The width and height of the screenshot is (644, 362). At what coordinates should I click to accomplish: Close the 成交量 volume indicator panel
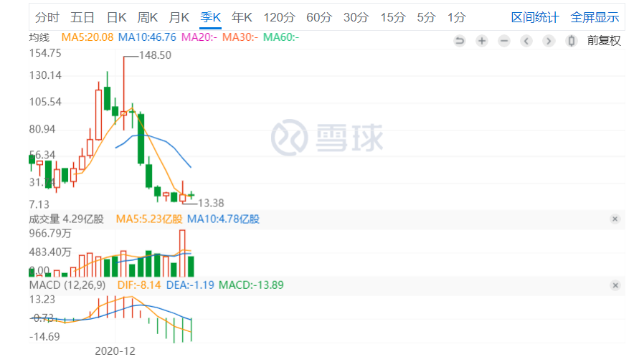[x=615, y=219]
